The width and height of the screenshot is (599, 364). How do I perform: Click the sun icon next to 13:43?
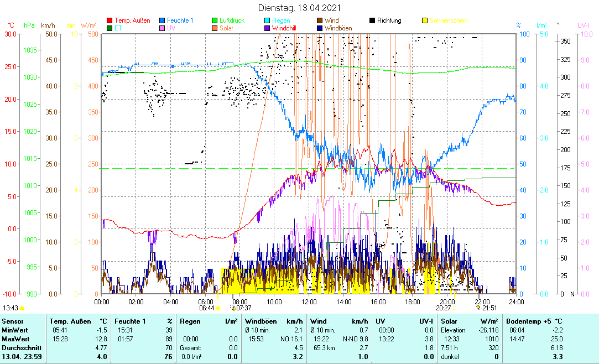23,308
